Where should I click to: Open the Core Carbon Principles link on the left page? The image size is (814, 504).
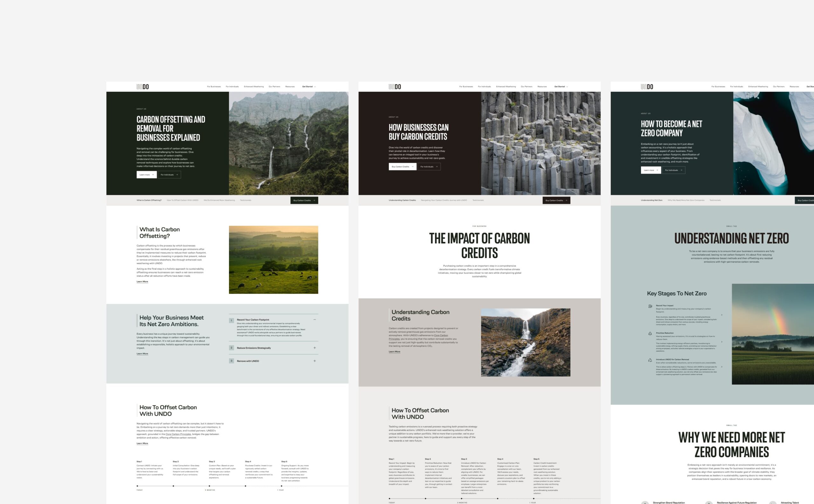coord(178,434)
